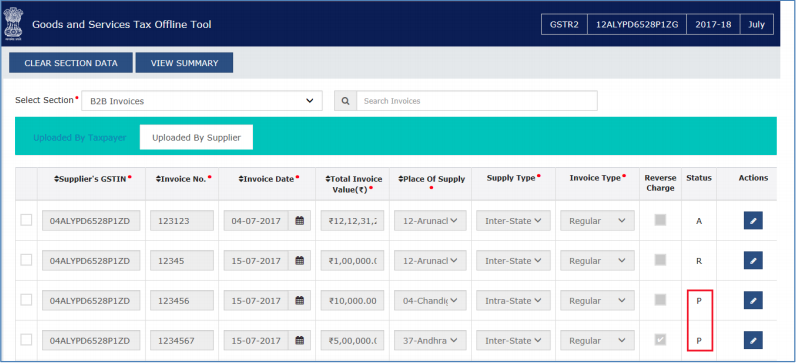Viewport: 798px width, 363px height.
Task: Sort by Invoice No. column
Action: [182, 179]
